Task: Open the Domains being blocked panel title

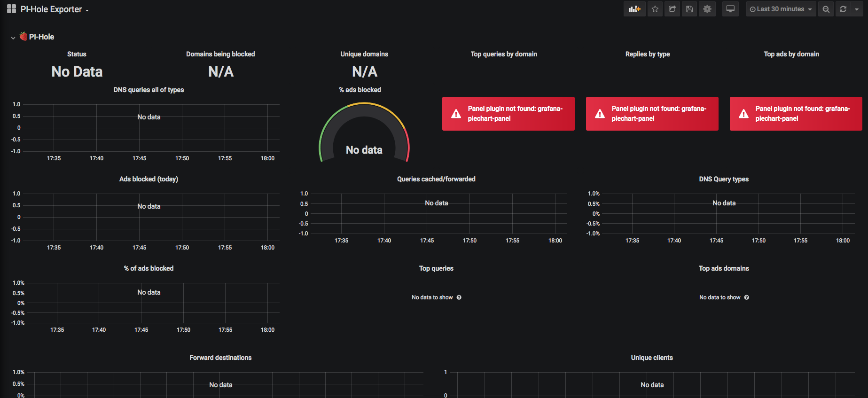Action: (220, 54)
